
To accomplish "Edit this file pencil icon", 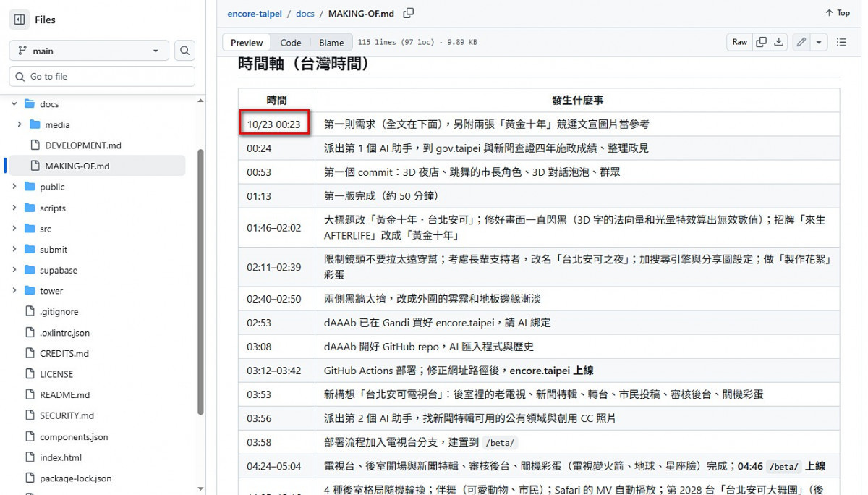I will point(801,42).
